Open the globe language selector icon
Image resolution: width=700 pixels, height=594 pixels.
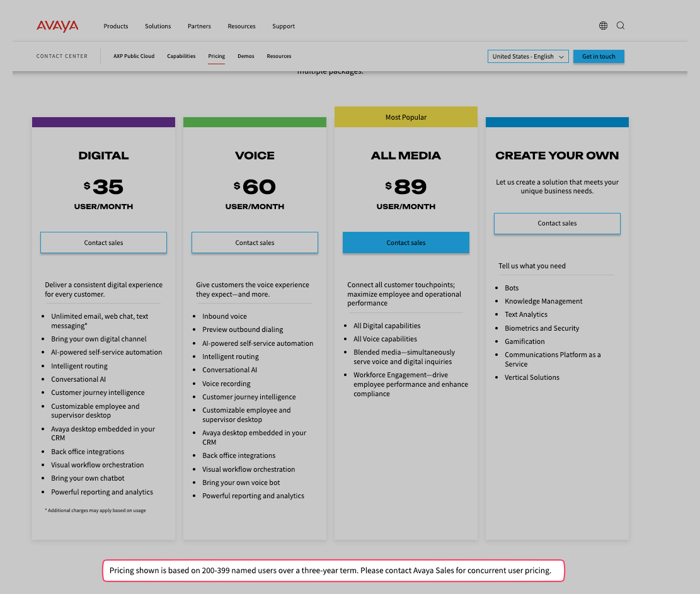pos(603,26)
